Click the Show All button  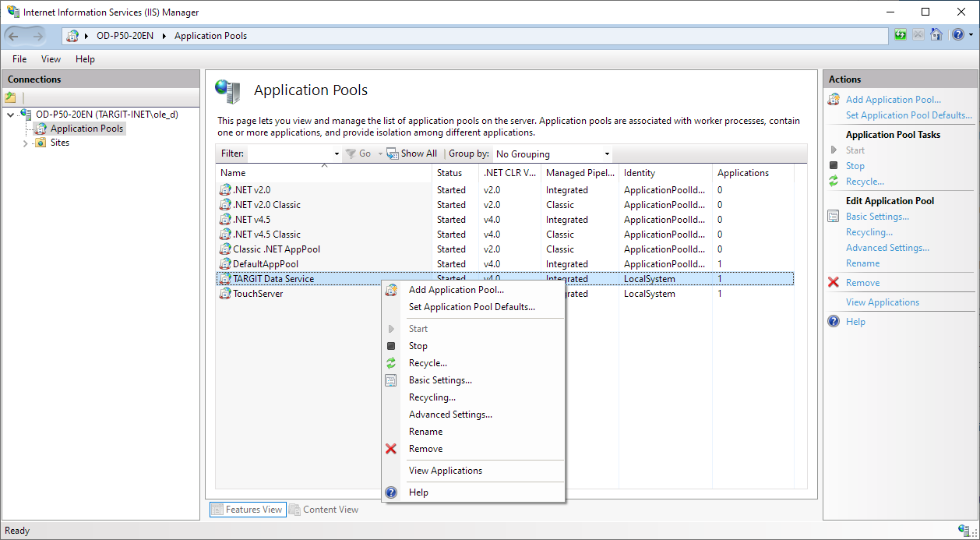(x=413, y=154)
